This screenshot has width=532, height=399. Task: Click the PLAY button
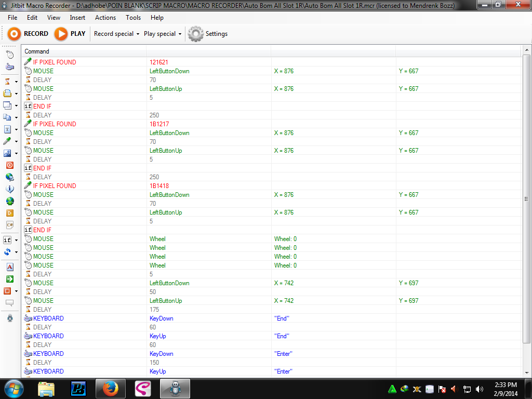point(70,34)
